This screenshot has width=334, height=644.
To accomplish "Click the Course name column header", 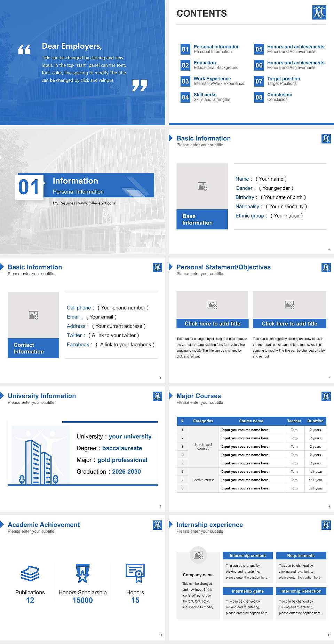I will 251,421.
